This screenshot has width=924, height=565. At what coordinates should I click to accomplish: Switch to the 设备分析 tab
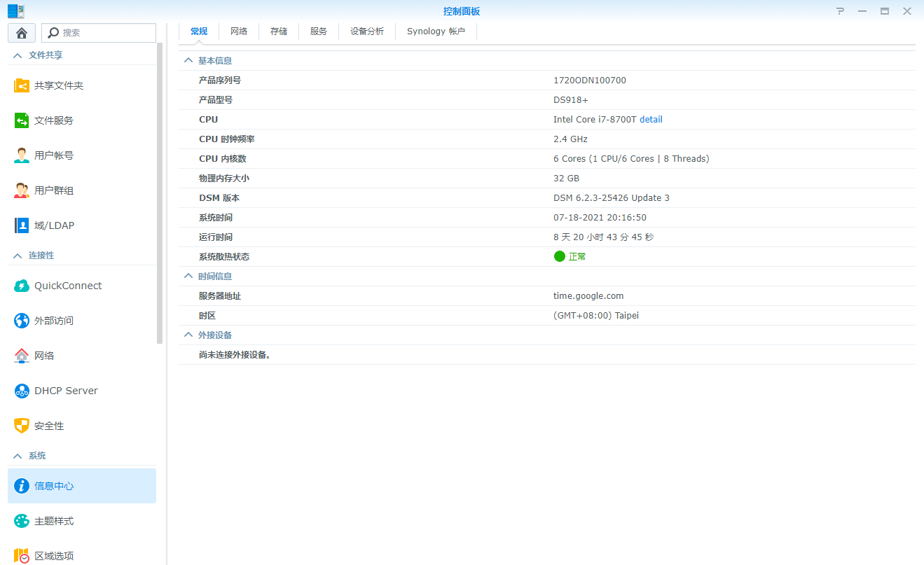[x=367, y=32]
